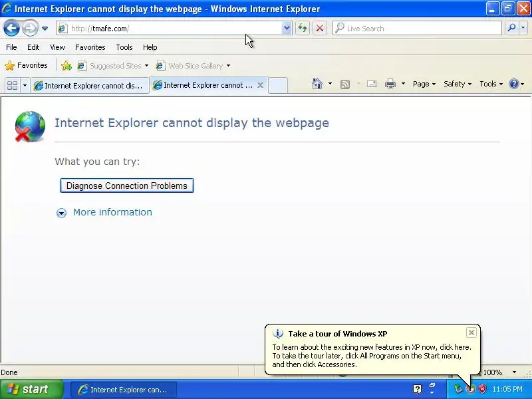Click into the Live Search box
This screenshot has height=399, width=532.
pos(417,29)
